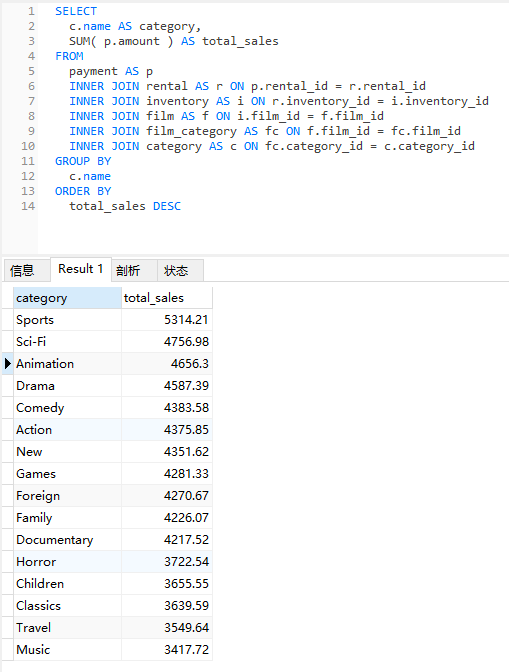This screenshot has width=509, height=672.
Task: Select the Result 1 tab
Action: (x=81, y=269)
